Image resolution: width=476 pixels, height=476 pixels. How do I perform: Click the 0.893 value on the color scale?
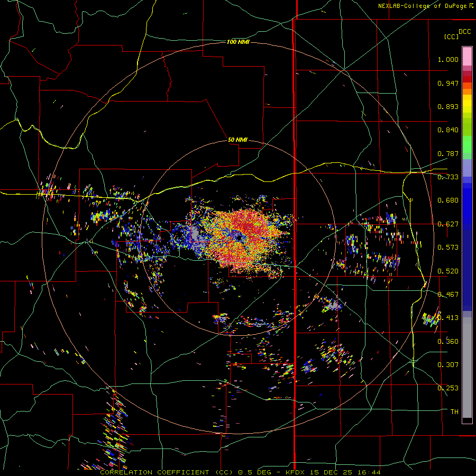448,106
